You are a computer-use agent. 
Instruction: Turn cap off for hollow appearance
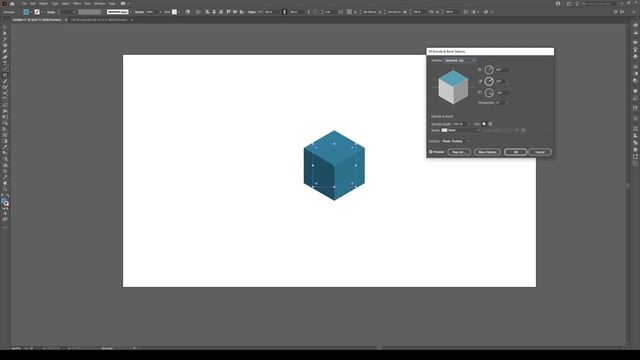tap(490, 124)
